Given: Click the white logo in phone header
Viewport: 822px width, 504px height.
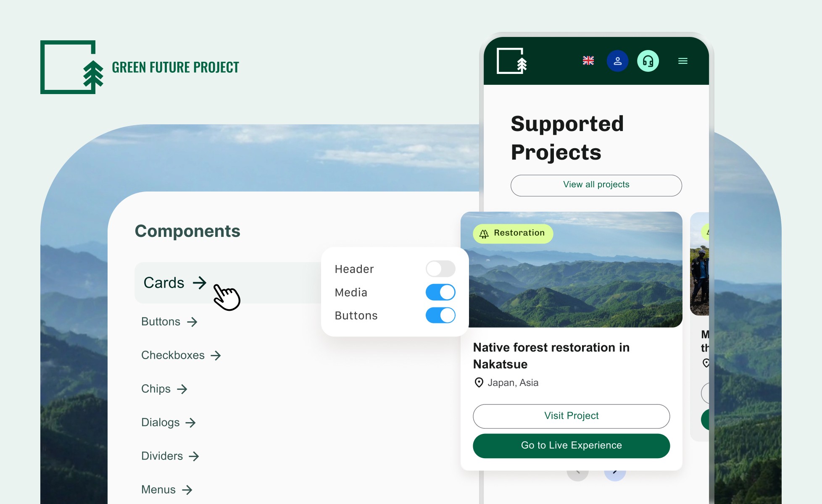Looking at the screenshot, I should click(512, 61).
